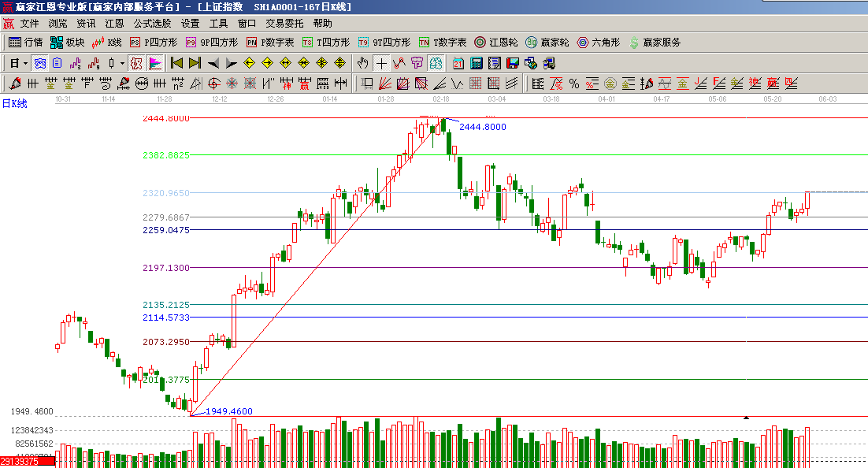Switch to the K线 candlestick chart
868x468 pixels.
pyautogui.click(x=106, y=43)
